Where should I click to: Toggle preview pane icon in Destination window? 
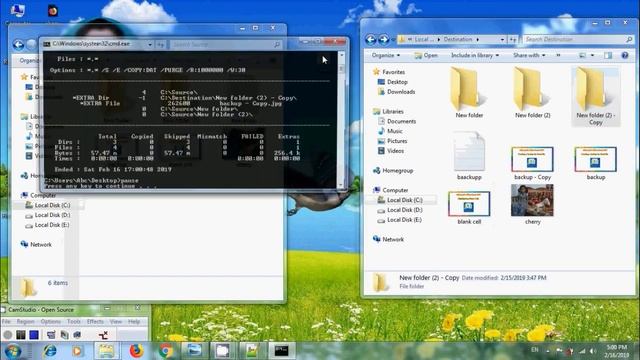(x=608, y=55)
